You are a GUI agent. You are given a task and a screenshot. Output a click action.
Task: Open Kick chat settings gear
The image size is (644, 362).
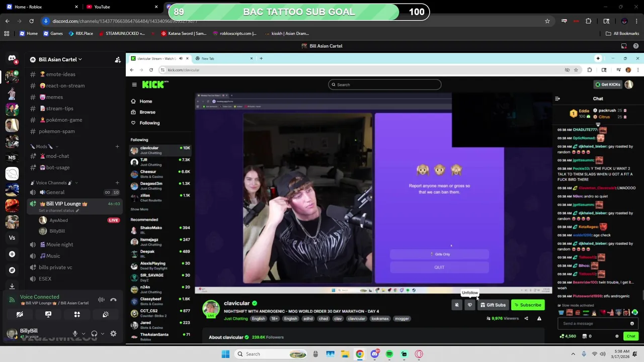pos(617,336)
